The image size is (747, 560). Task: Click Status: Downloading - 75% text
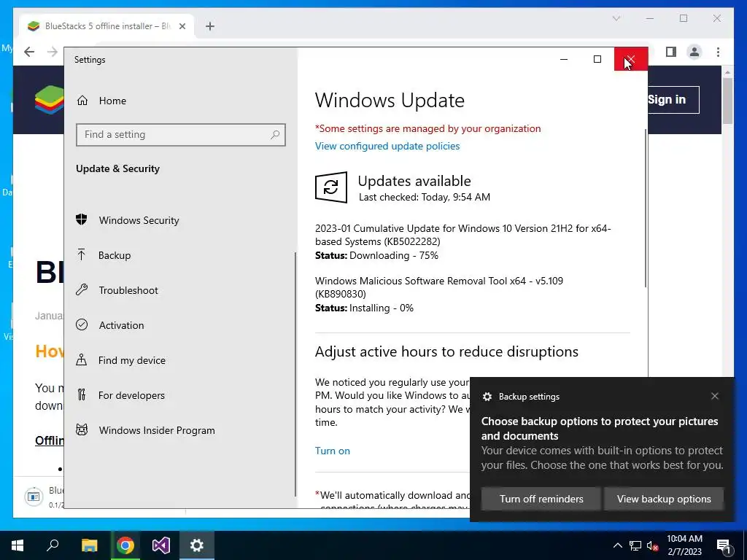pyautogui.click(x=376, y=256)
